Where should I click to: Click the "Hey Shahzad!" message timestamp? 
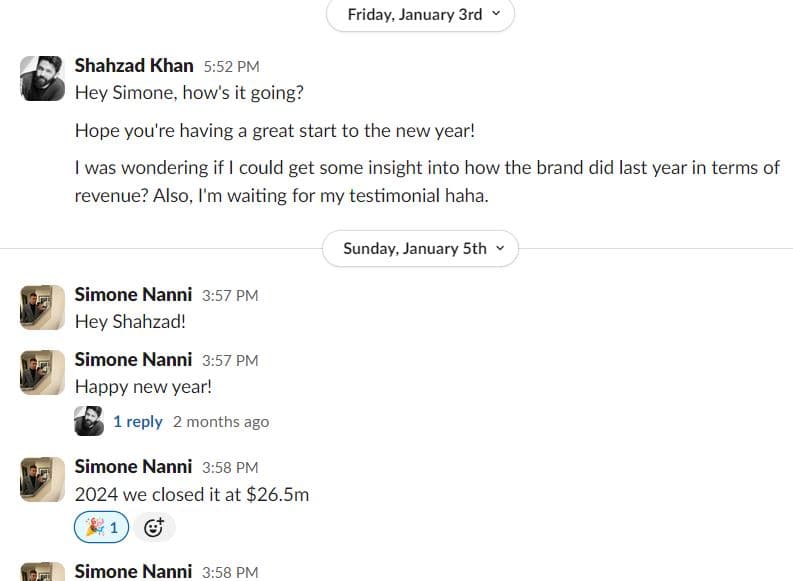click(x=230, y=296)
